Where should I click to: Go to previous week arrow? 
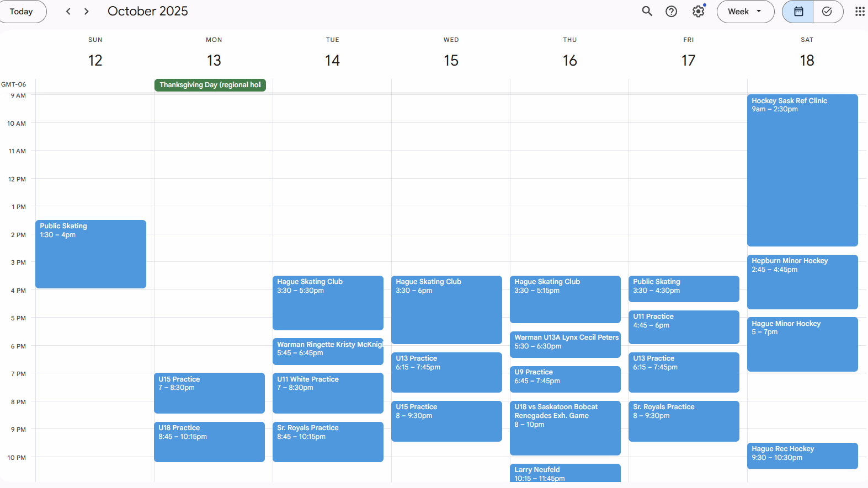(68, 11)
